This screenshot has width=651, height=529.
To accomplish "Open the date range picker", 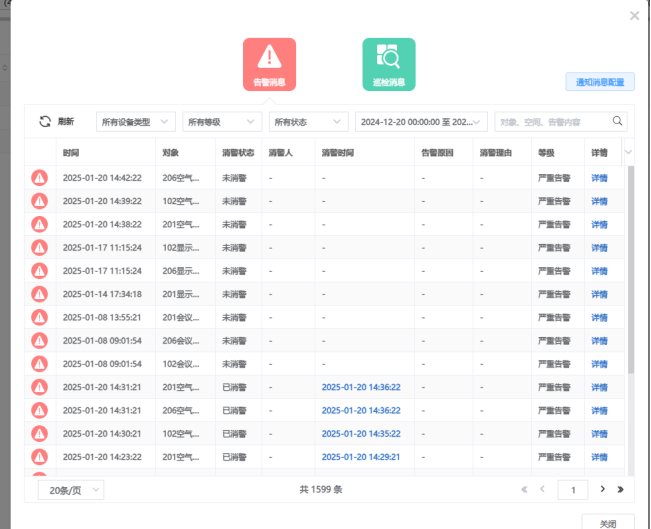I will (x=421, y=121).
